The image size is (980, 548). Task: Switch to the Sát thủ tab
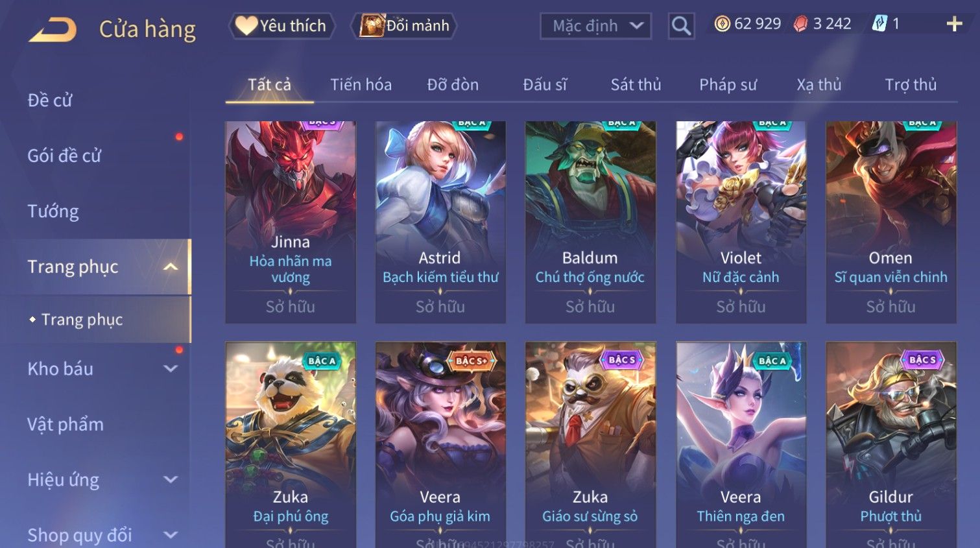(636, 85)
